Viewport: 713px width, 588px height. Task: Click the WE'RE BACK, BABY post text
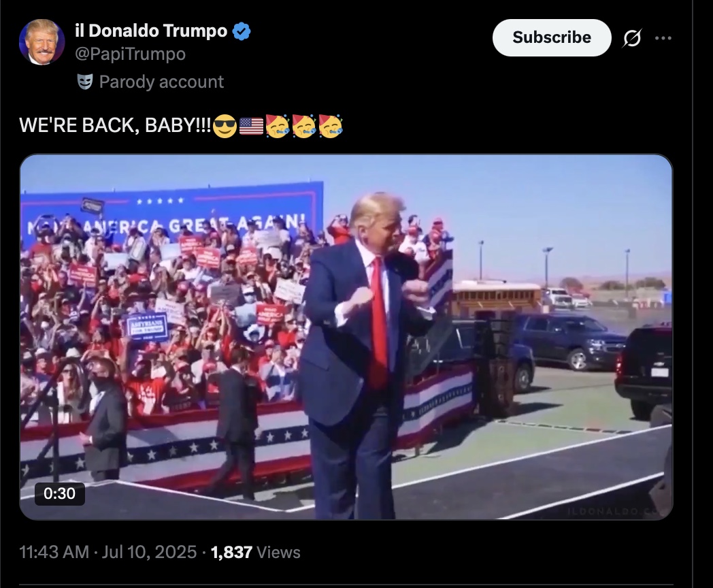(x=115, y=125)
